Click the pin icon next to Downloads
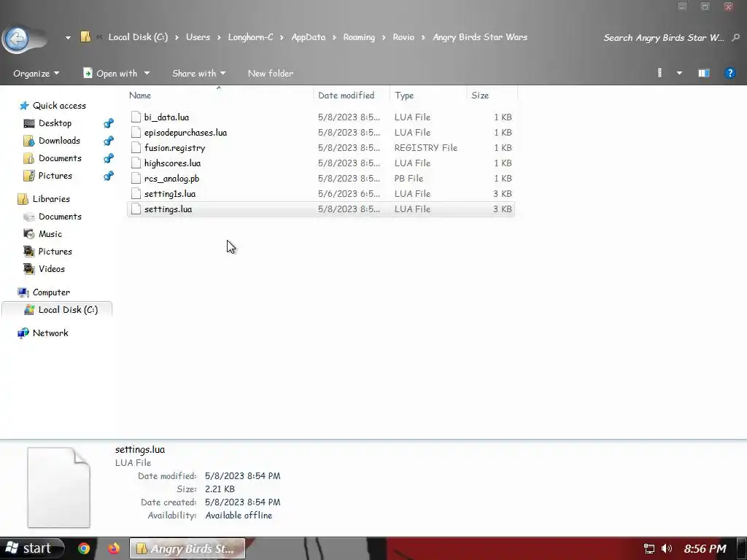747x560 pixels. coord(109,141)
